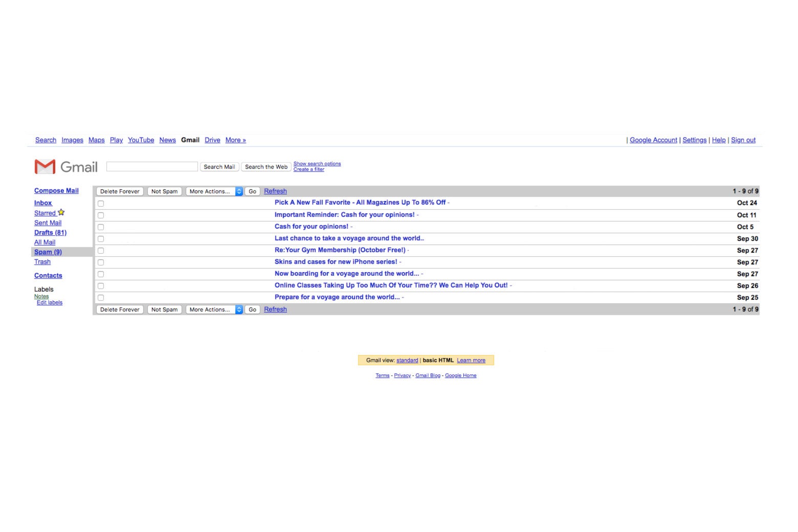Check the Prepare for a voyage email
Image resolution: width=798 pixels, height=532 pixels.
101,298
